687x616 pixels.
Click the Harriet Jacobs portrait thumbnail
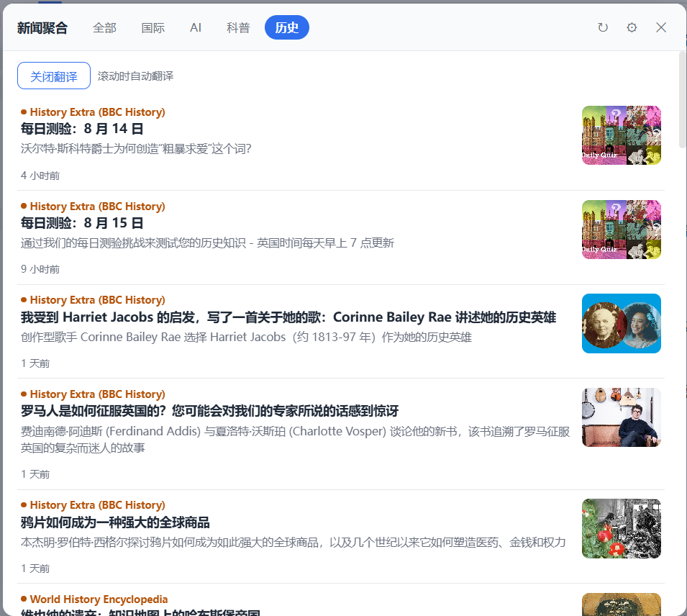pyautogui.click(x=622, y=323)
